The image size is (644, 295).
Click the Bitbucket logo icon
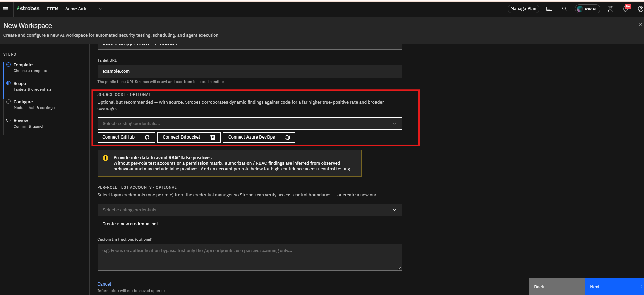click(x=213, y=137)
